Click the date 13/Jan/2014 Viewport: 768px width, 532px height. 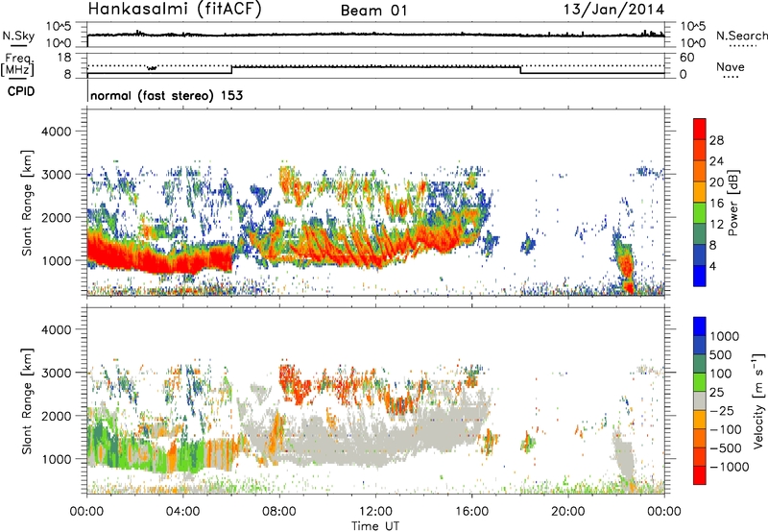tap(613, 10)
